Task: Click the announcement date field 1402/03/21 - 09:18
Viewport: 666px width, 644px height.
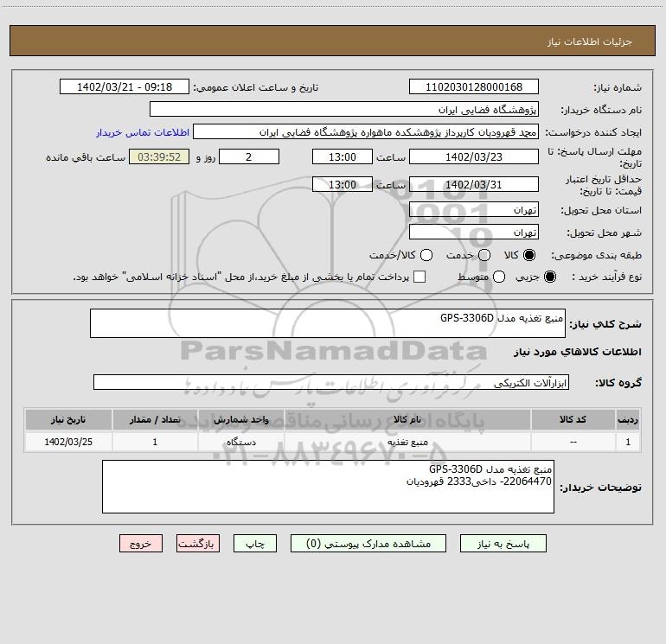Action: pos(125,86)
